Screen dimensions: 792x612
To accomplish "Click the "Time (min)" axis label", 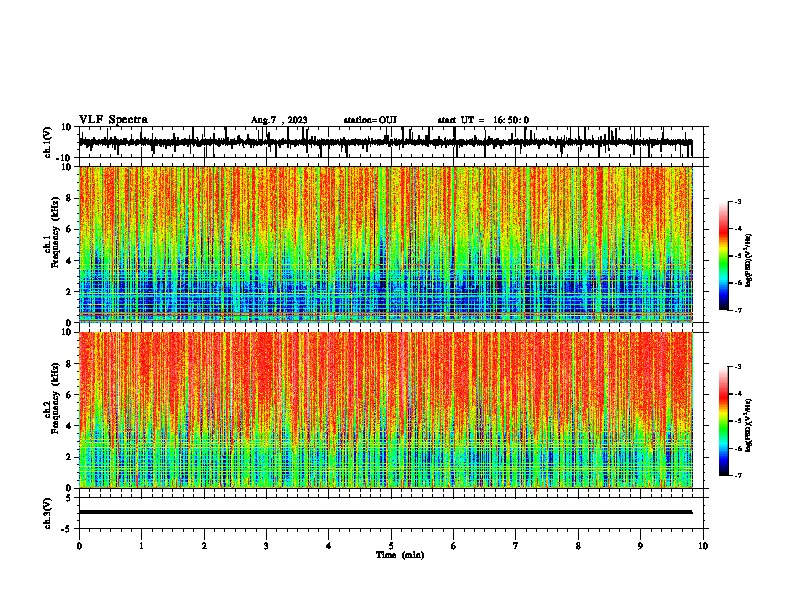I will coord(400,555).
